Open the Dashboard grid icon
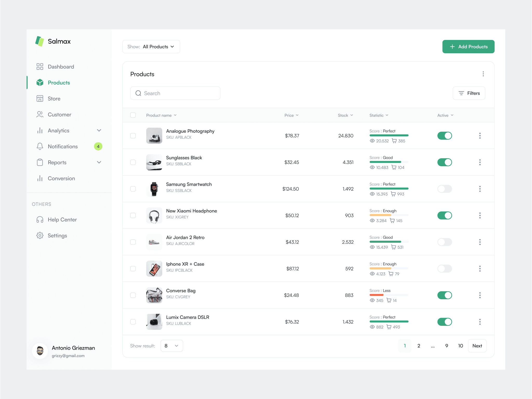 [x=40, y=67]
